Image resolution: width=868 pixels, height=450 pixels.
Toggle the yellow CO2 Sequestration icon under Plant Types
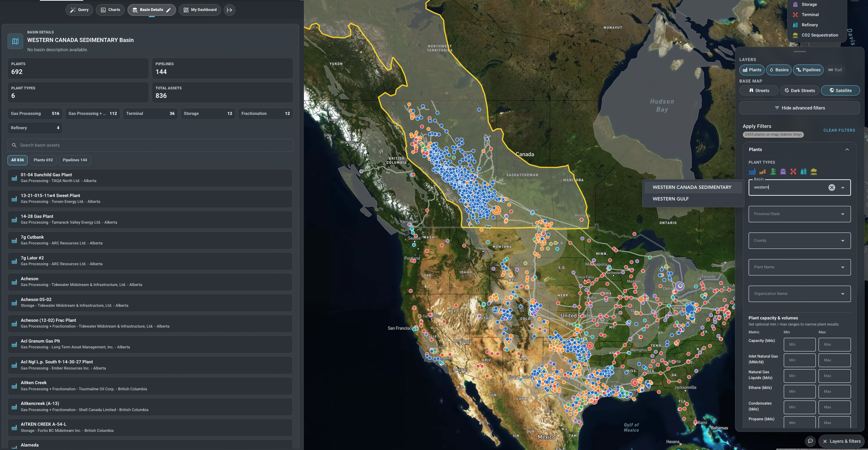tap(814, 171)
